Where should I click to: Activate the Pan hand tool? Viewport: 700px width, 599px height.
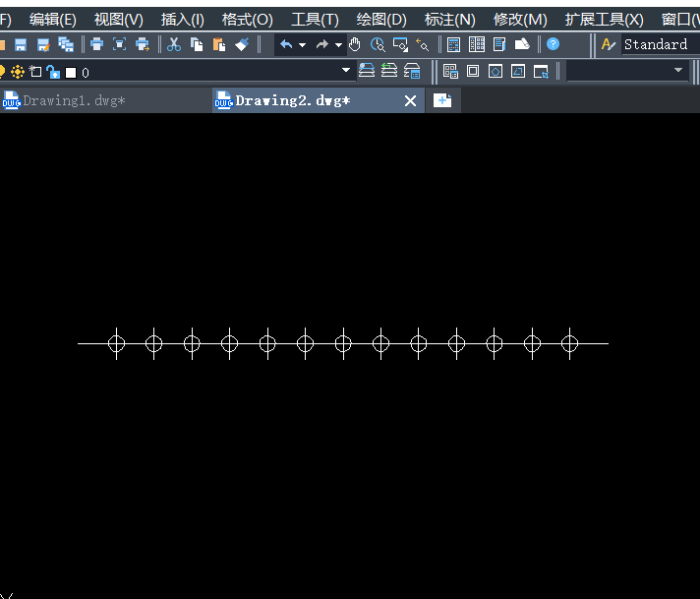tap(355, 44)
